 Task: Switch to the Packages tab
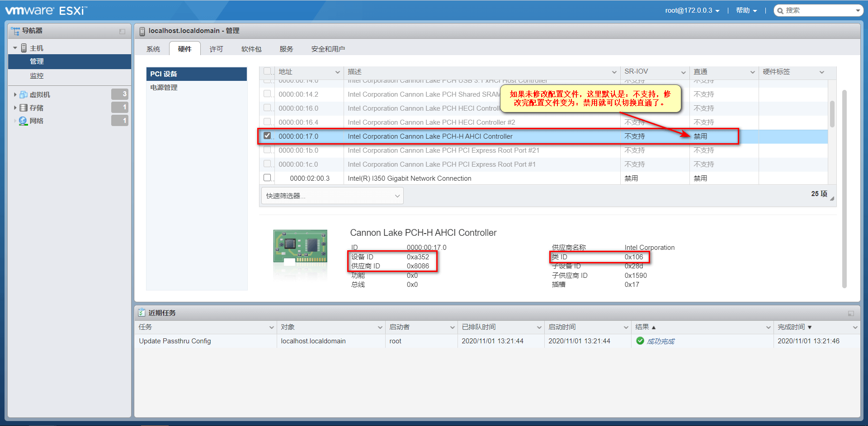[251, 49]
